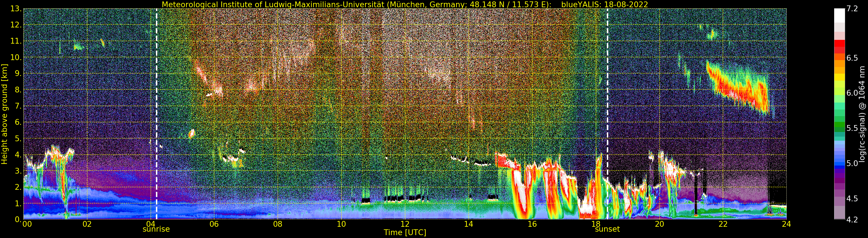
Task: Click colorbar tick value 4.5
Action: point(852,199)
